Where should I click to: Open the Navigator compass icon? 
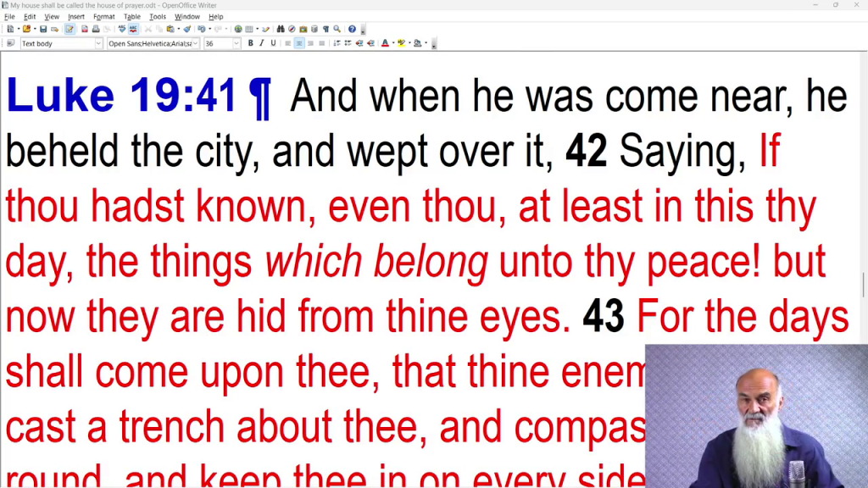point(292,29)
